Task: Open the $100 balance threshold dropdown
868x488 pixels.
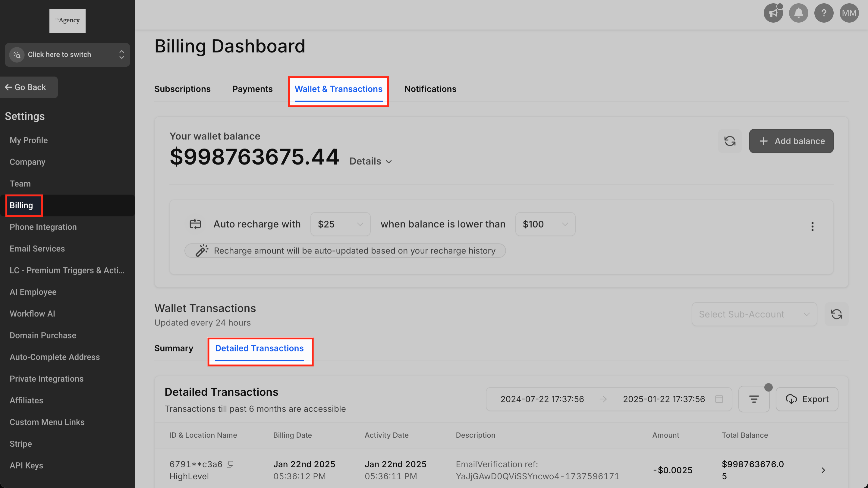Action: [545, 224]
